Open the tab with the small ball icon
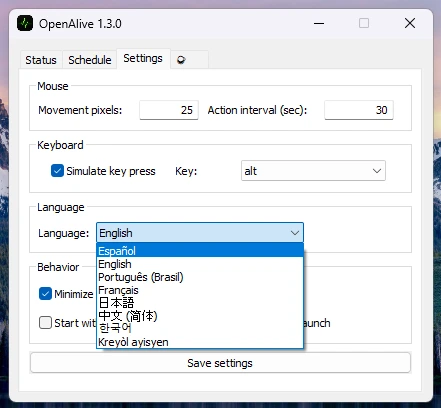Viewport: 441px width, 408px height. coord(189,60)
